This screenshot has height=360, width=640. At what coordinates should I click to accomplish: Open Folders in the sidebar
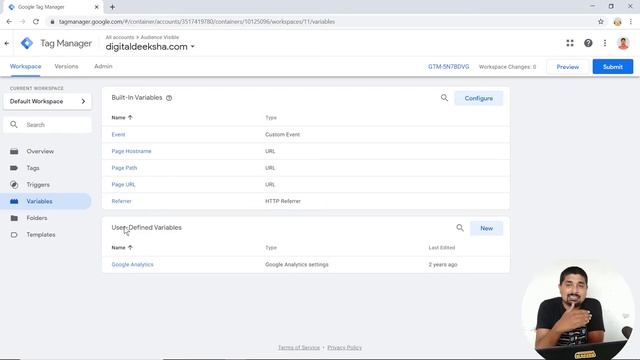point(37,218)
